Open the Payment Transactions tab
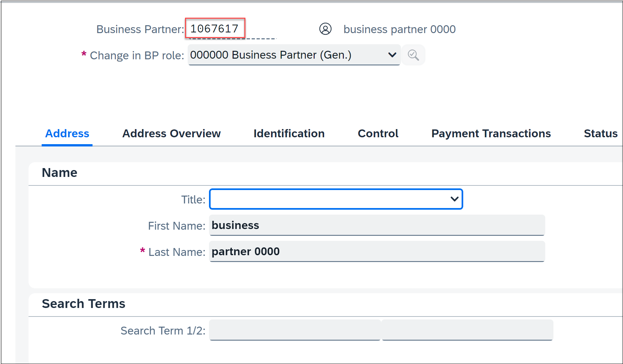623x364 pixels. click(491, 134)
